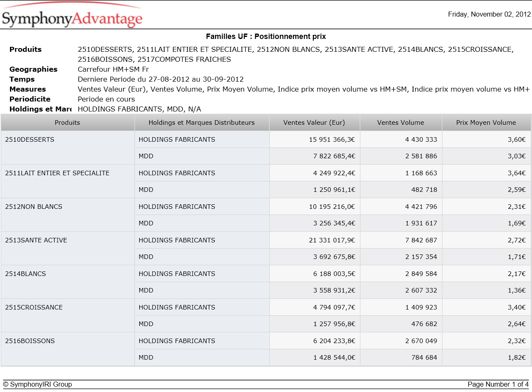Click the SymphonyAdvantage logo
Screen dimensions: 532x392
point(73,16)
